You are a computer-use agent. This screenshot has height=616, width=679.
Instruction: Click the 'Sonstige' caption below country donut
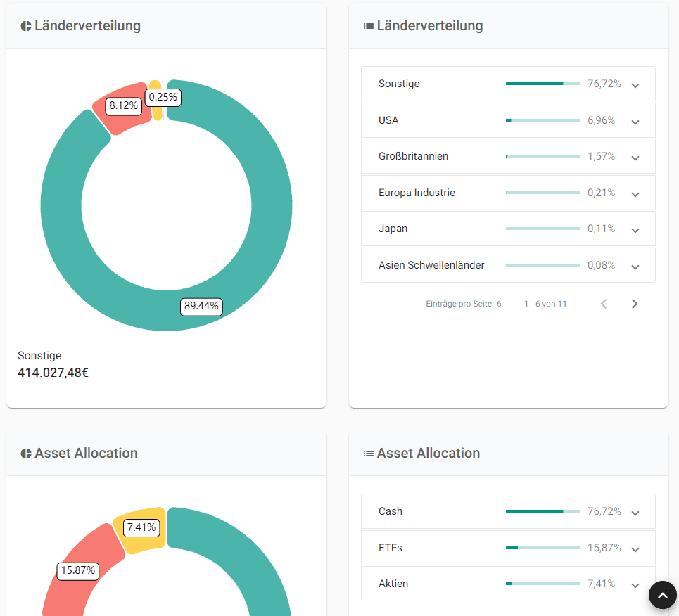click(x=39, y=356)
